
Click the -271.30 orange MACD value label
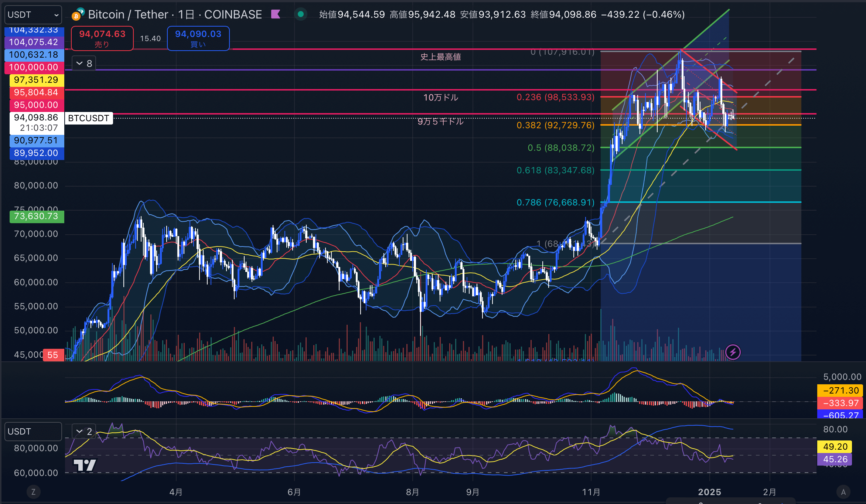tap(840, 391)
